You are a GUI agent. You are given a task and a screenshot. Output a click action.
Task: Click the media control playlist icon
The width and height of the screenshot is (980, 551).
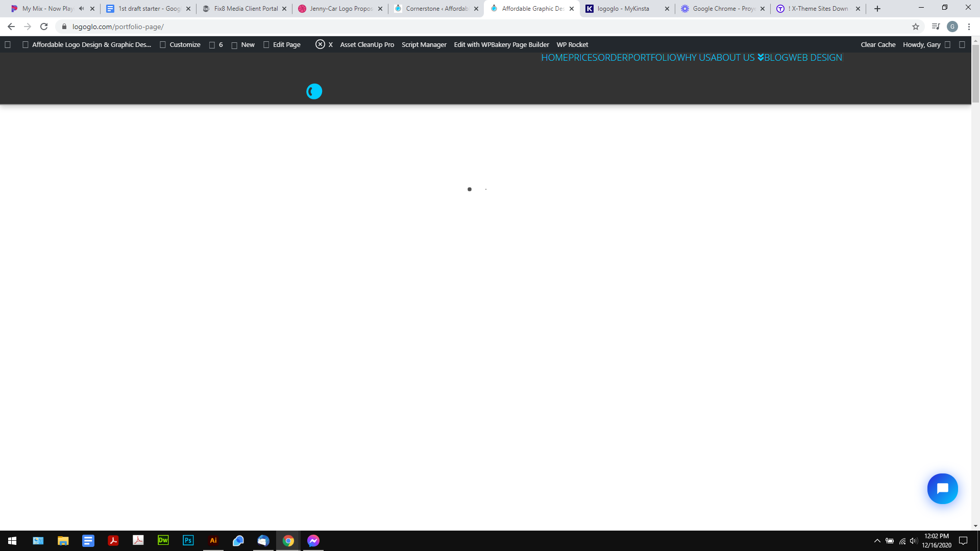936,27
